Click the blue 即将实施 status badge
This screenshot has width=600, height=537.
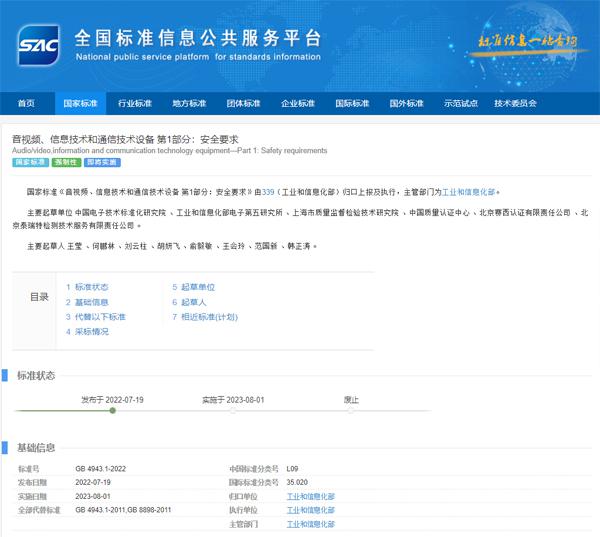point(102,162)
